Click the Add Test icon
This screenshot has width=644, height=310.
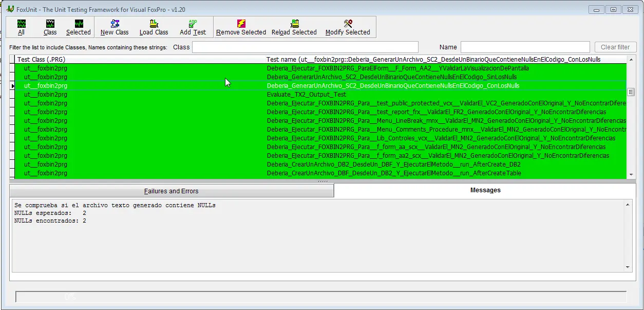pos(193,27)
